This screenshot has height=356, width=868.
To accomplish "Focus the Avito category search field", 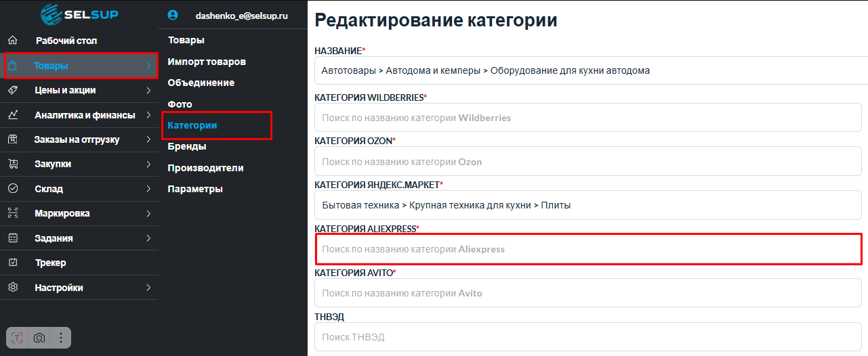I will 588,293.
